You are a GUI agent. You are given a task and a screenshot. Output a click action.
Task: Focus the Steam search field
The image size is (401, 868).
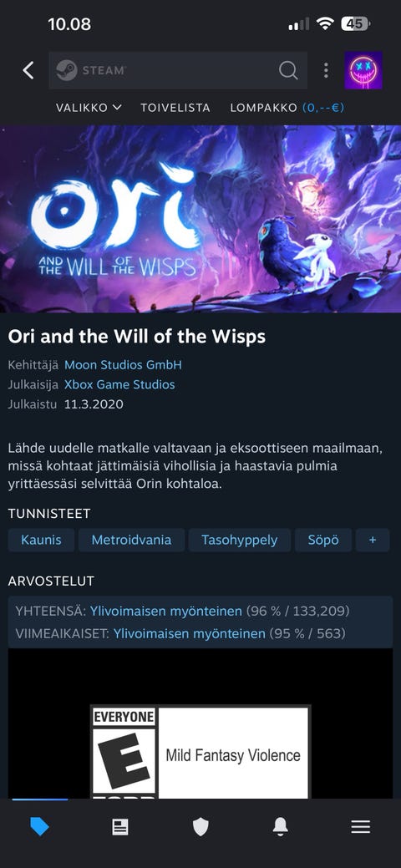coord(178,70)
